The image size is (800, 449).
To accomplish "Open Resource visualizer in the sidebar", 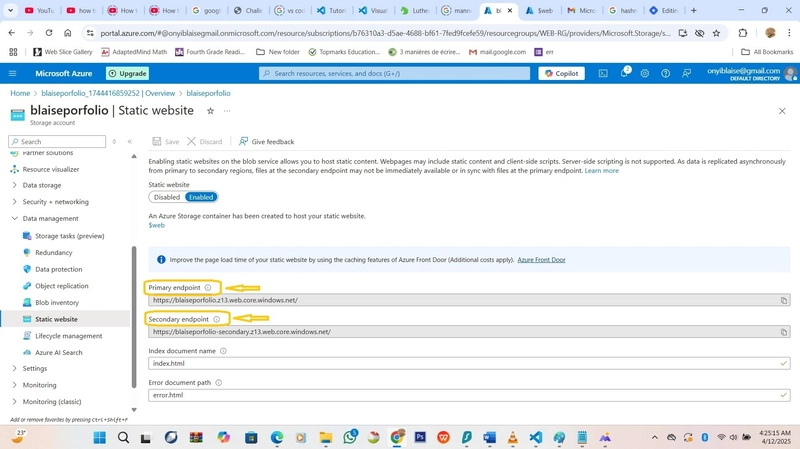I will [51, 169].
